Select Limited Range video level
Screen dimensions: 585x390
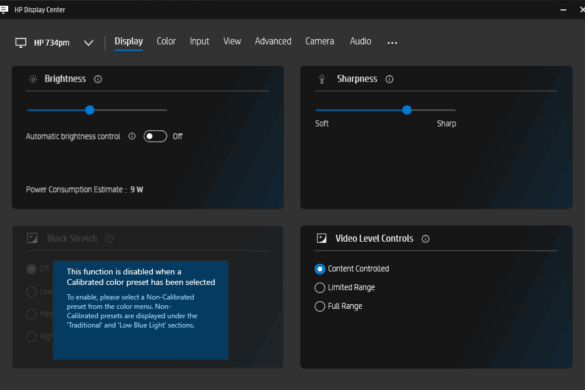click(320, 288)
